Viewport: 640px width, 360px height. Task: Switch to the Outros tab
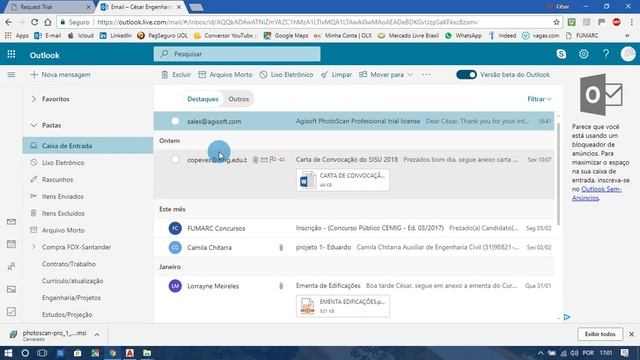pos(239,99)
